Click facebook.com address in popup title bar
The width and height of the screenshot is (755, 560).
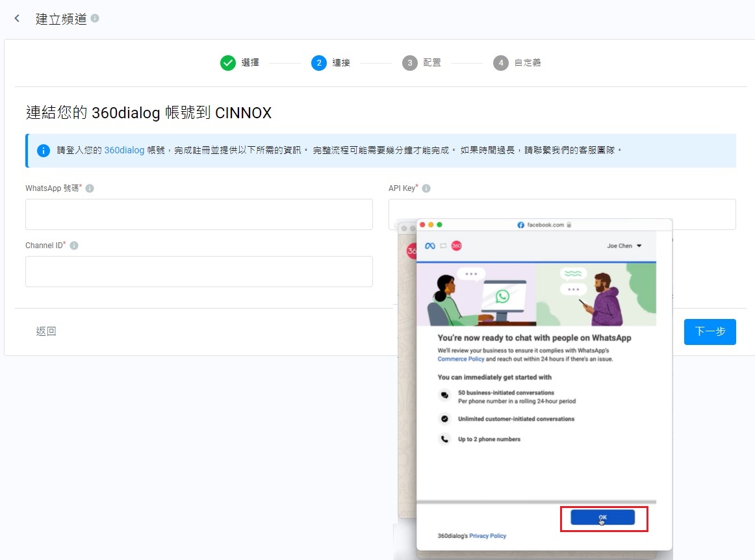pos(545,225)
